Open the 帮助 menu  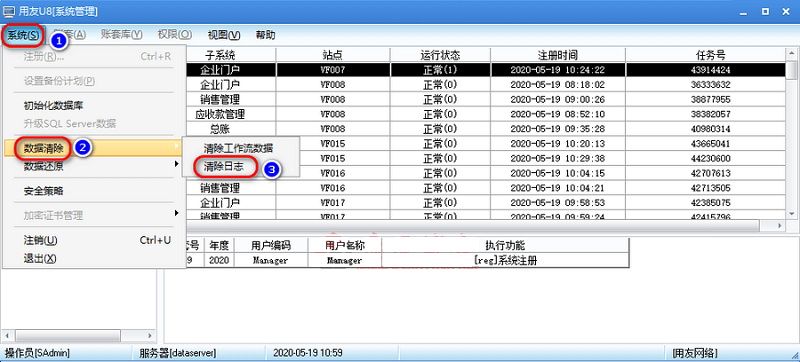coord(265,35)
